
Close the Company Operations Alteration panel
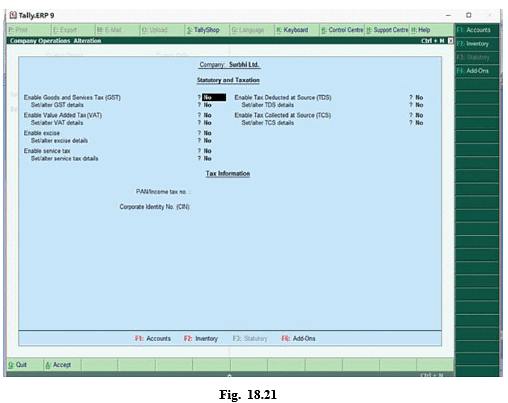450,41
